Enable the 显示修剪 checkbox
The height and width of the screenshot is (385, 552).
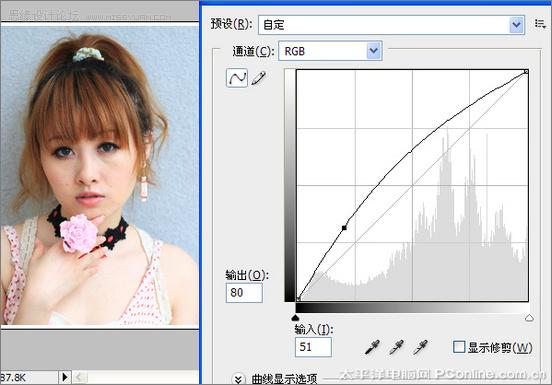[459, 347]
